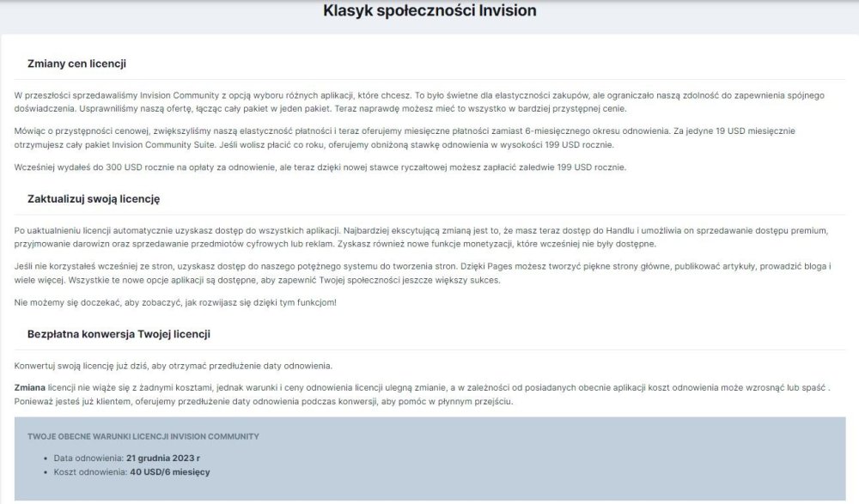Click the paragraph starting "Po uaktualnieniu licencji automatycznie"

[421, 237]
